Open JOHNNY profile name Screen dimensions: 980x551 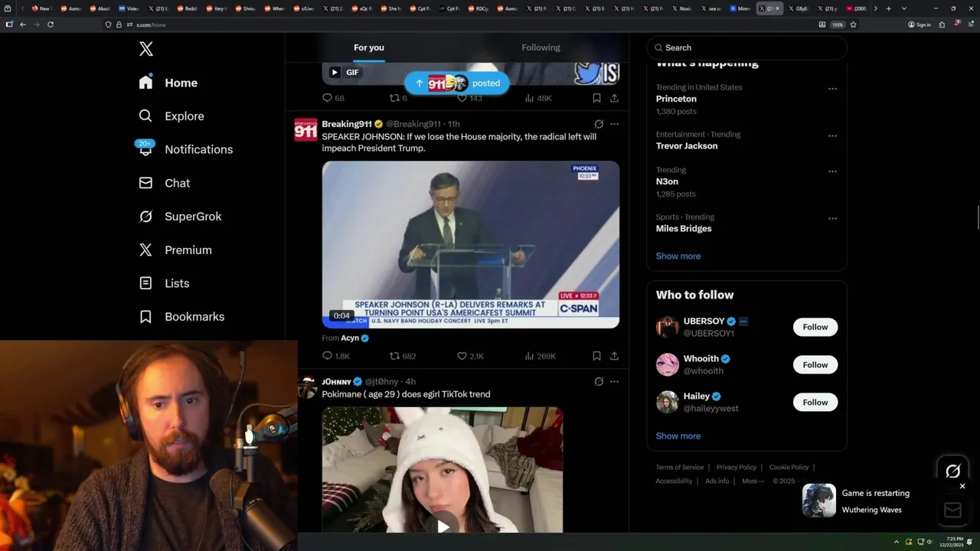336,382
